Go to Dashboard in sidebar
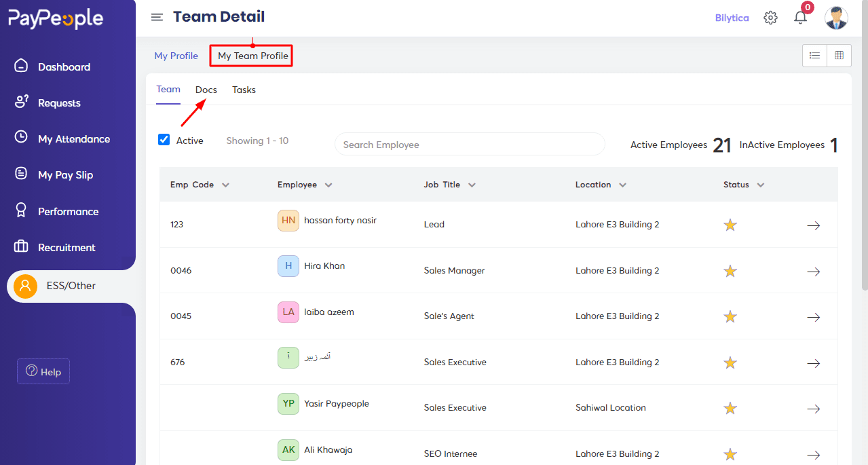868x465 pixels. coord(64,67)
